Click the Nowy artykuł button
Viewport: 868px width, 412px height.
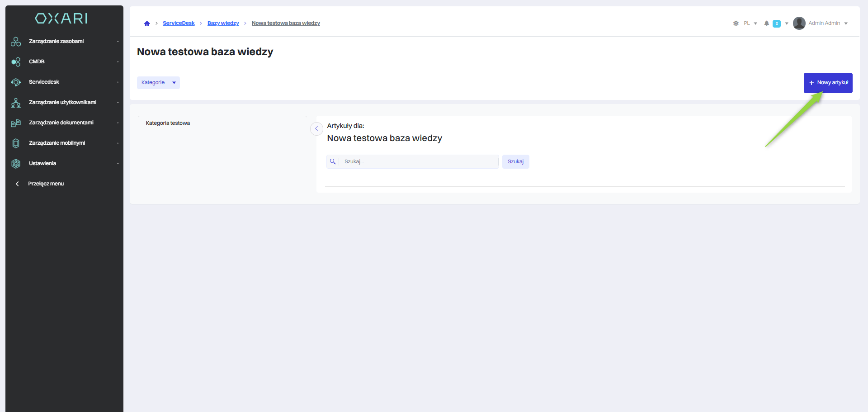828,83
